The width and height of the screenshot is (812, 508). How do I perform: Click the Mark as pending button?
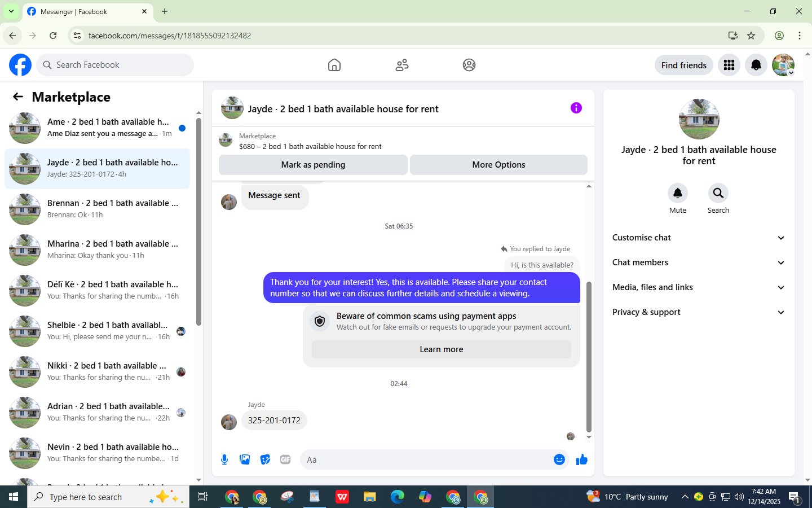(313, 165)
